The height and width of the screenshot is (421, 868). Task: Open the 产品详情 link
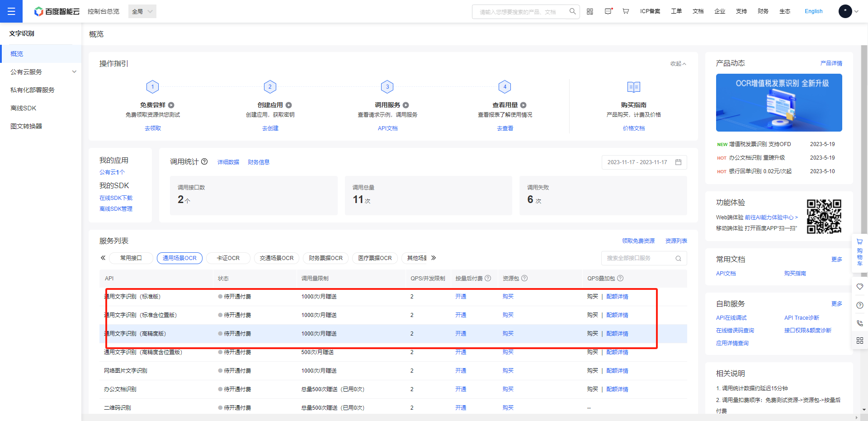(831, 63)
